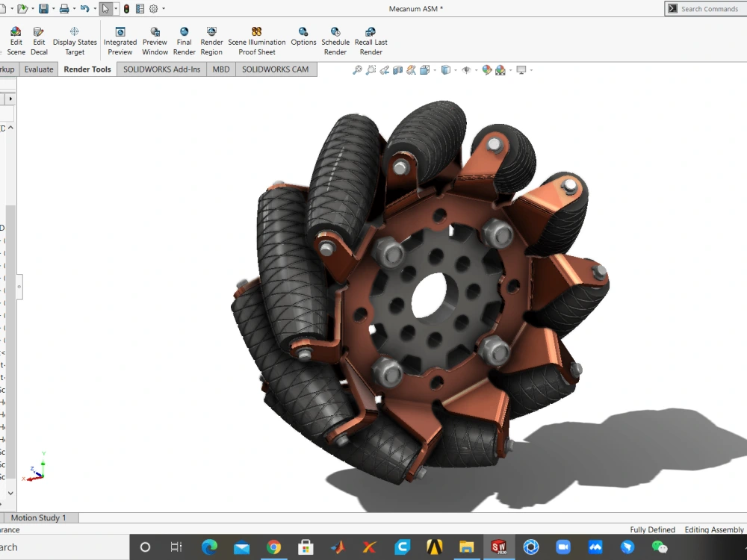Expand the panel's right arrow button
This screenshot has height=560, width=747.
point(10,99)
